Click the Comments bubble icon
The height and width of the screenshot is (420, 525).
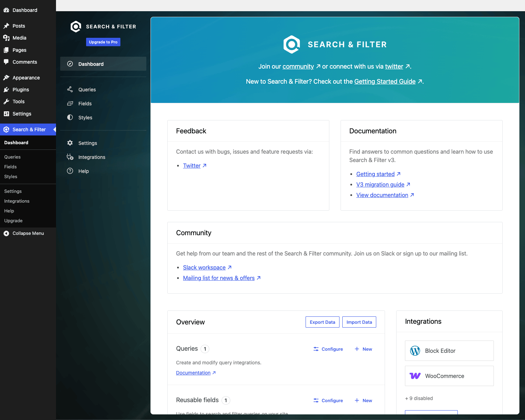point(6,62)
